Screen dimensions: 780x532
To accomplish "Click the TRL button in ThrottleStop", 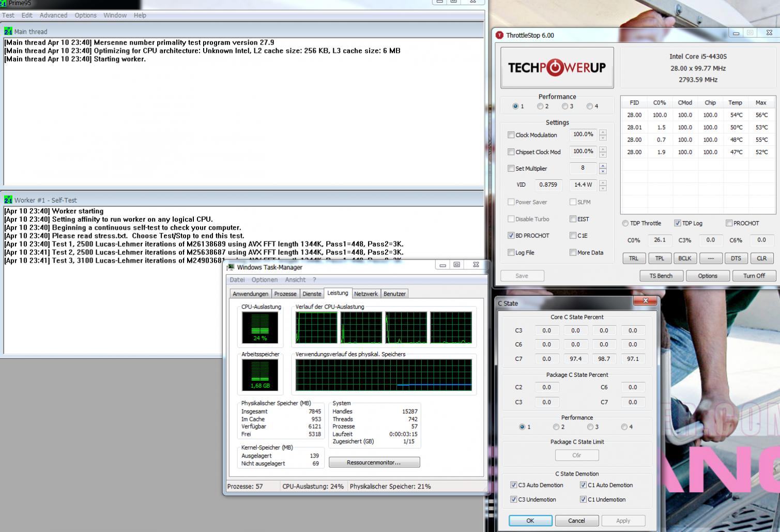I will click(x=634, y=259).
